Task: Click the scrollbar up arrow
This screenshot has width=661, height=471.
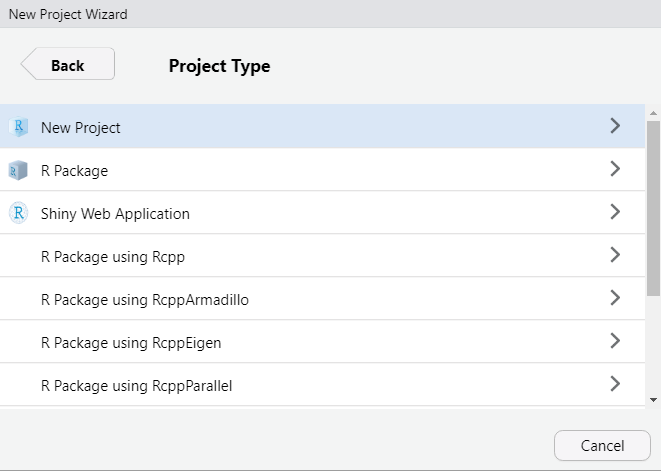Action: point(653,113)
